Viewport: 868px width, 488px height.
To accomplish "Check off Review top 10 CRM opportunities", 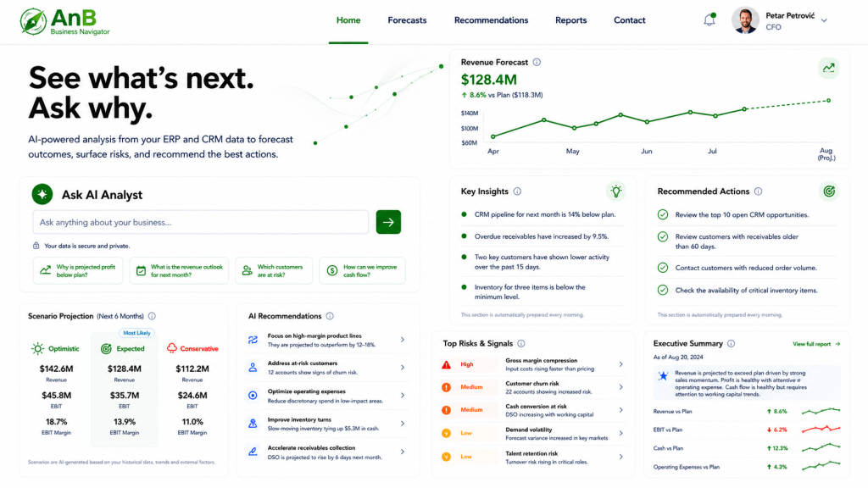I will point(663,214).
